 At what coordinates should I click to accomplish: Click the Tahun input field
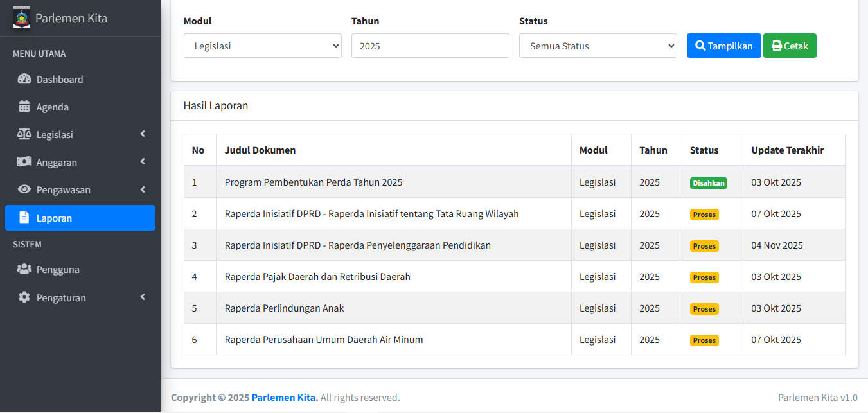(430, 46)
